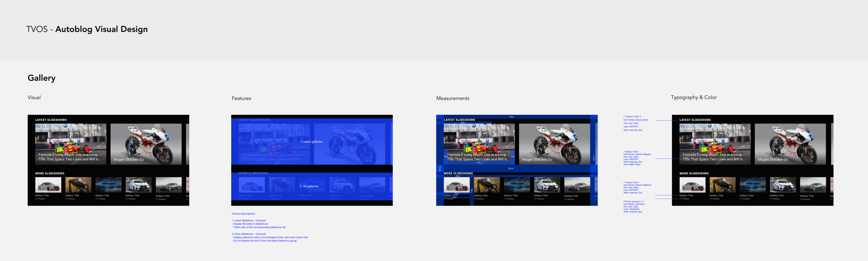The image size is (868, 261).
Task: Click '- Display the latest 5 slideshows' line
Action: point(250,224)
